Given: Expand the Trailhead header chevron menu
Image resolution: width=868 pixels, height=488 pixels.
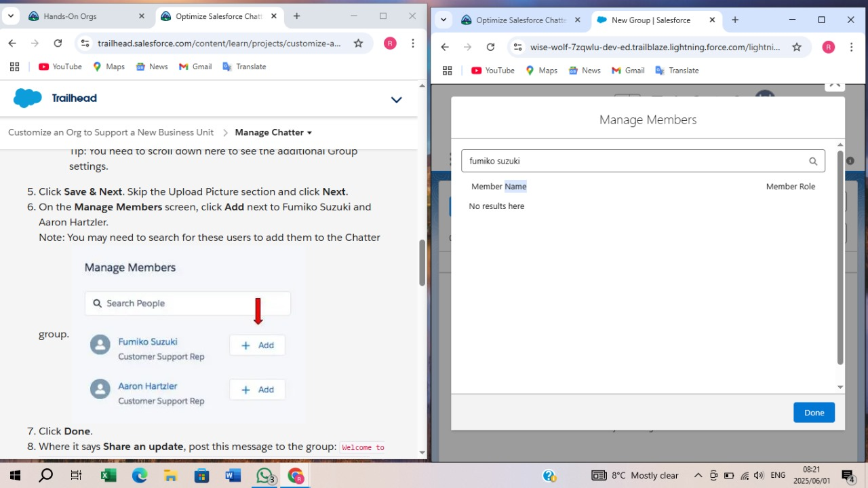Looking at the screenshot, I should [x=397, y=99].
